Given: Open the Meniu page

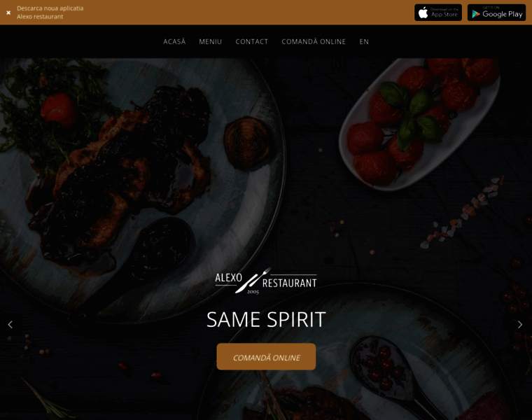Looking at the screenshot, I should coord(211,42).
